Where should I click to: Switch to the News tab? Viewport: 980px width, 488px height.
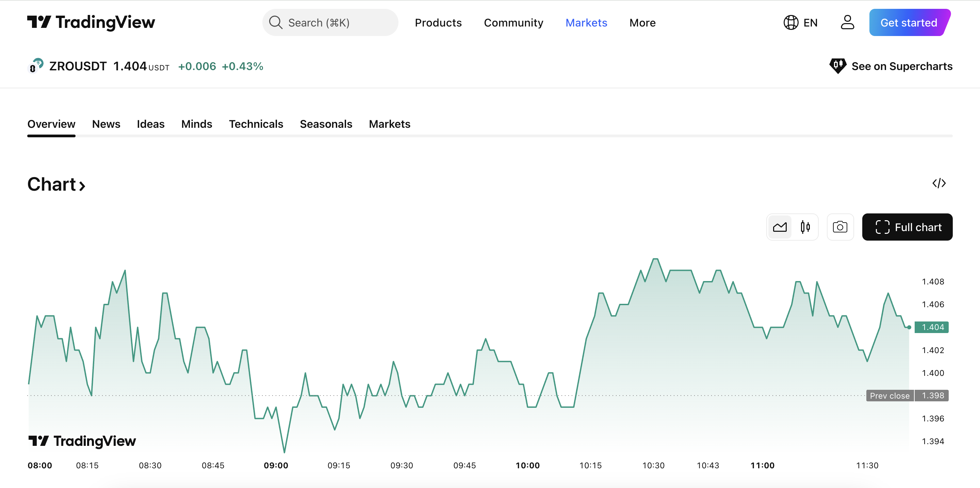coord(106,124)
